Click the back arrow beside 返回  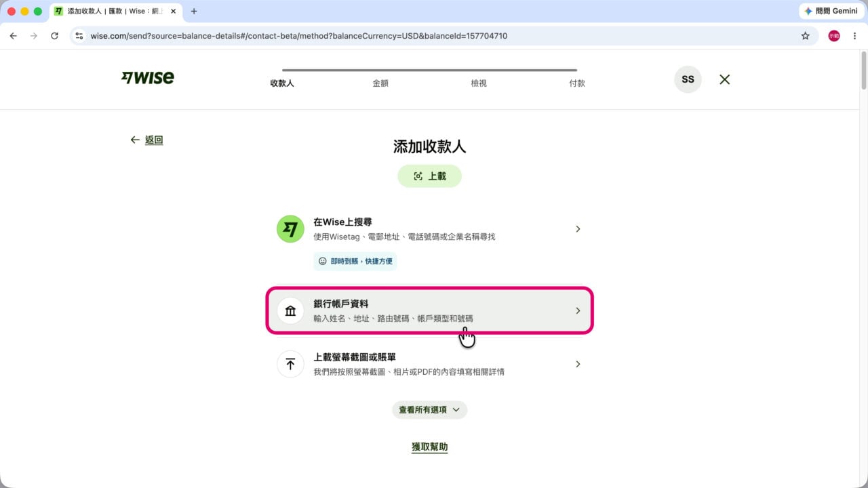(135, 140)
